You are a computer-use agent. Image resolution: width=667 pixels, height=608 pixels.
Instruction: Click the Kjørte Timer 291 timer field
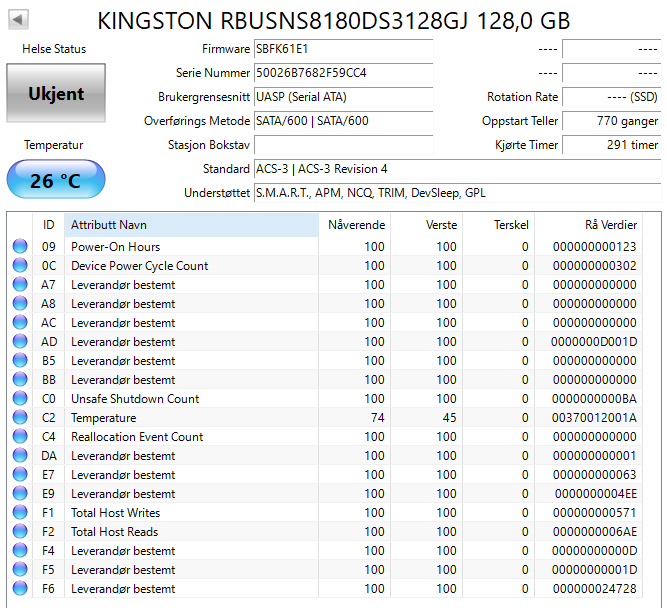[611, 145]
